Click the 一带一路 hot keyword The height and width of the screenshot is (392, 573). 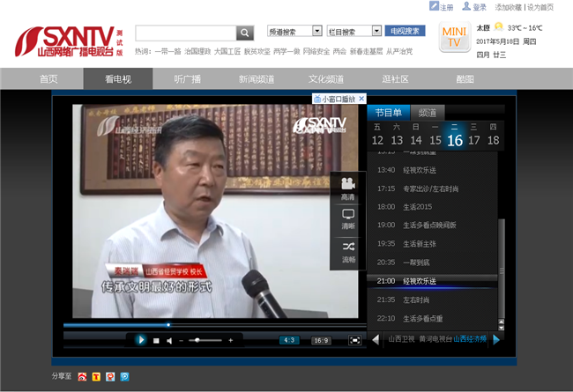tap(167, 51)
